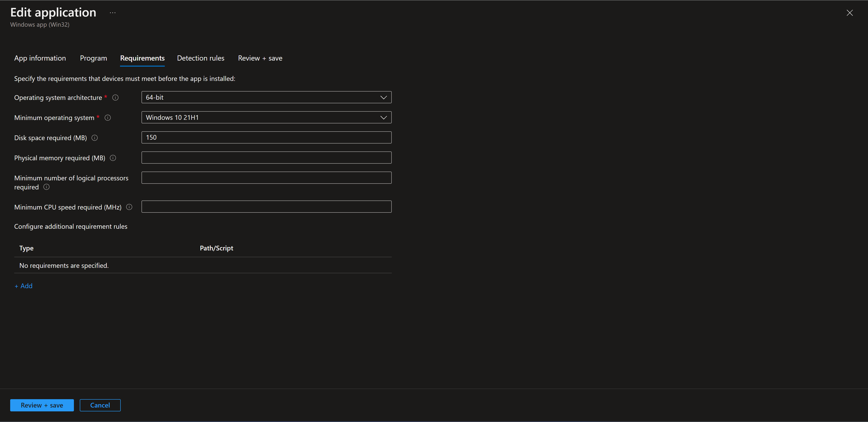Focus the Physical memory required field
The width and height of the screenshot is (868, 422).
(267, 158)
